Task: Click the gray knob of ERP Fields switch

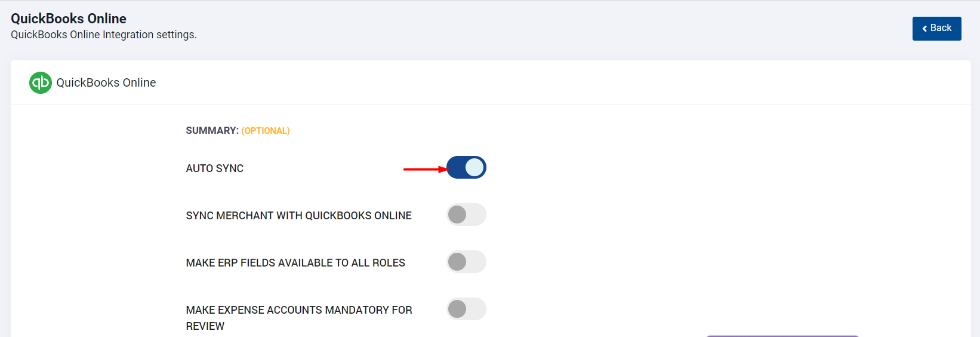Action: click(457, 262)
